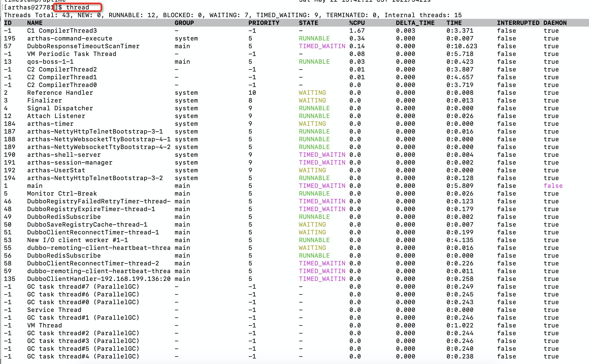Viewport: 589px width, 364px height.
Task: Select the 'Reference Handler' thread name
Action: [60, 93]
